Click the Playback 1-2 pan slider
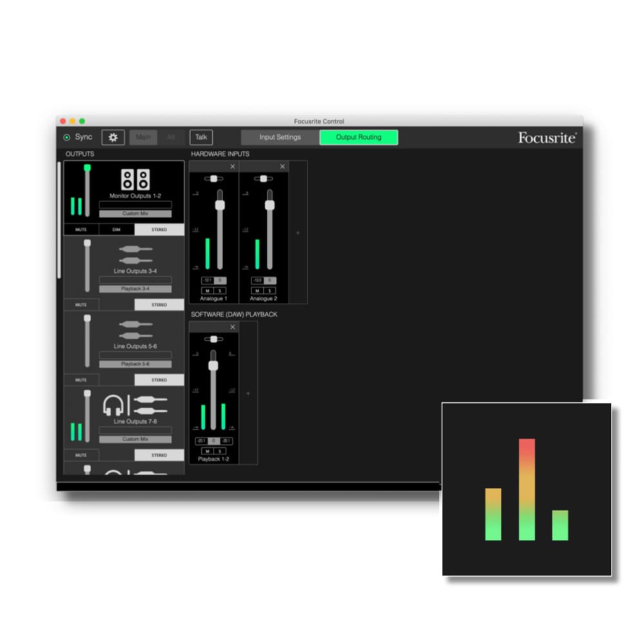This screenshot has width=644, height=644. (x=214, y=339)
